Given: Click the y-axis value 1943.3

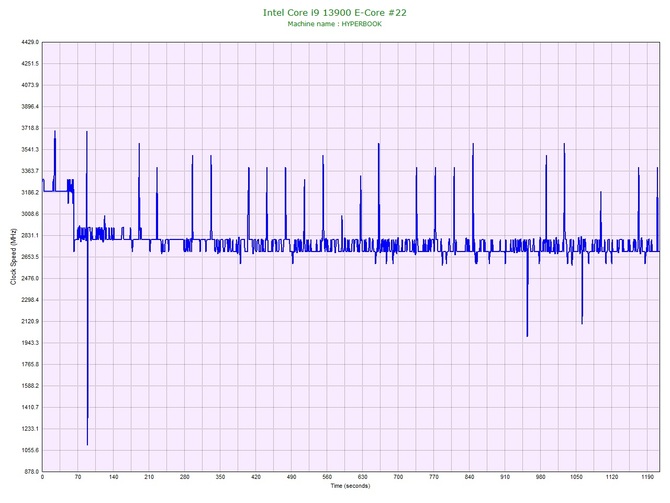Looking at the screenshot, I should coord(30,343).
